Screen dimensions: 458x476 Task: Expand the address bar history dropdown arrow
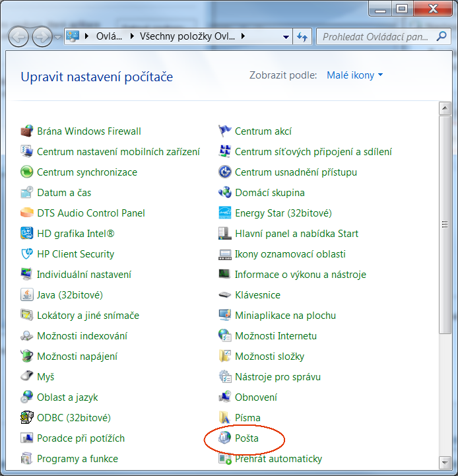click(286, 37)
